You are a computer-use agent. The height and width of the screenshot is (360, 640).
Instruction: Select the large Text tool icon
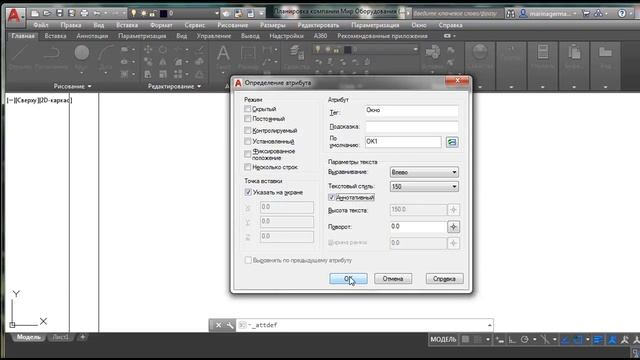[x=223, y=53]
